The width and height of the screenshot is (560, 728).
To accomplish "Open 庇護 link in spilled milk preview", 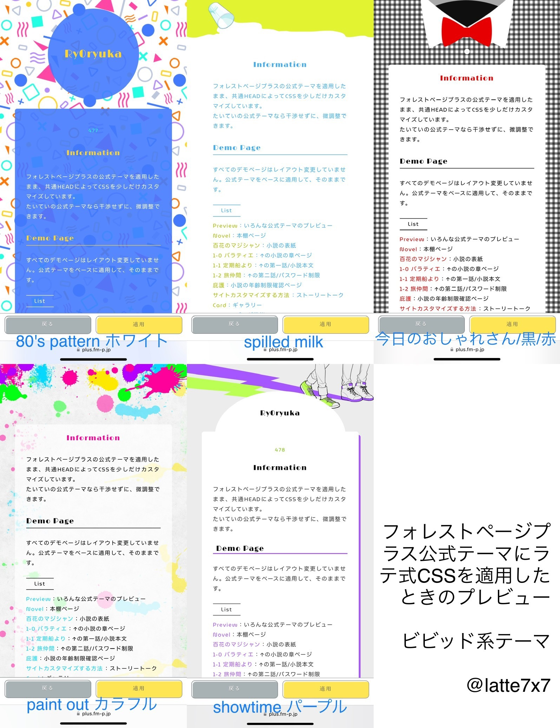I will click(x=218, y=285).
